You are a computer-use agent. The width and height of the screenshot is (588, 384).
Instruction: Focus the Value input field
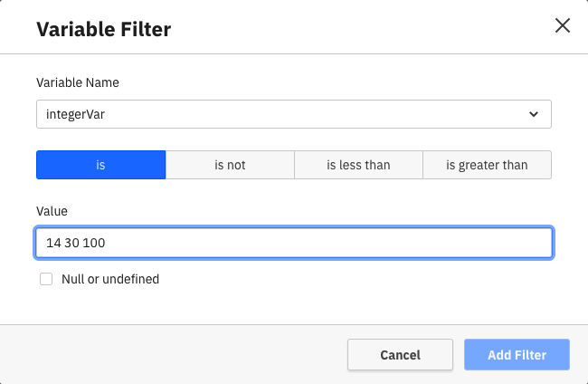293,244
